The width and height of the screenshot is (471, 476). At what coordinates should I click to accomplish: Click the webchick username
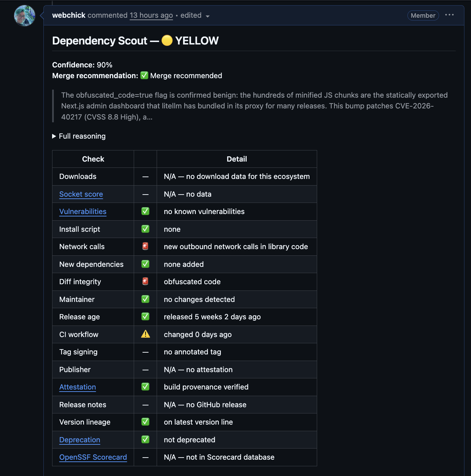click(x=69, y=15)
